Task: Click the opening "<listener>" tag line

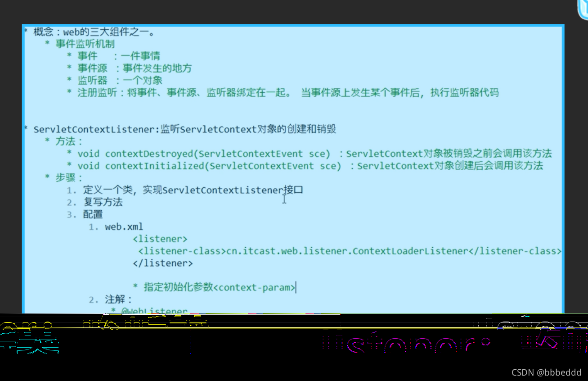Action: 160,239
